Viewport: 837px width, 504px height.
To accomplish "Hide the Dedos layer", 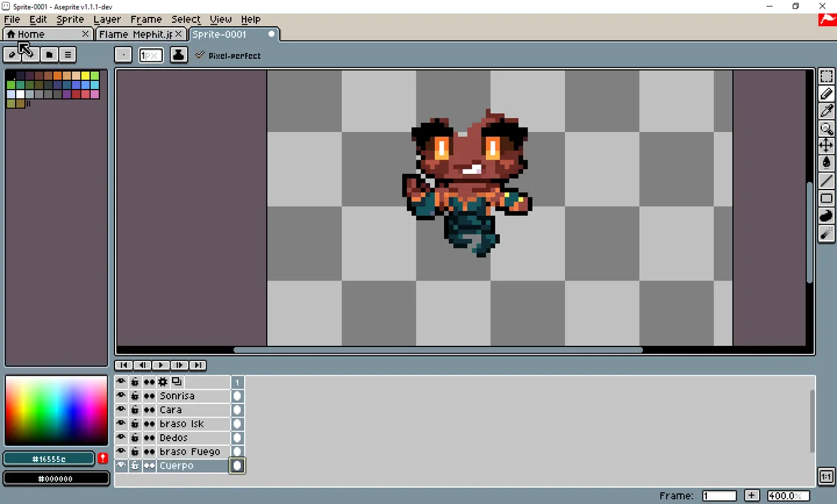I will coord(121,437).
